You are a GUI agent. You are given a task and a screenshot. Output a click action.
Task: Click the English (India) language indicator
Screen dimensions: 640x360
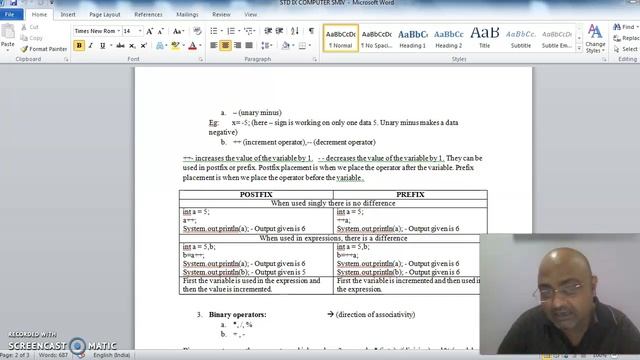coord(111,355)
